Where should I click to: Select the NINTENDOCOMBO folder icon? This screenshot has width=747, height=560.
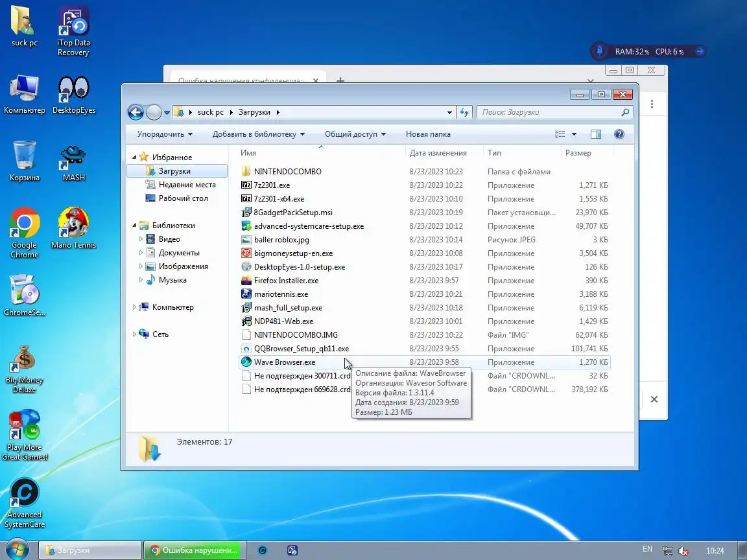pos(246,171)
